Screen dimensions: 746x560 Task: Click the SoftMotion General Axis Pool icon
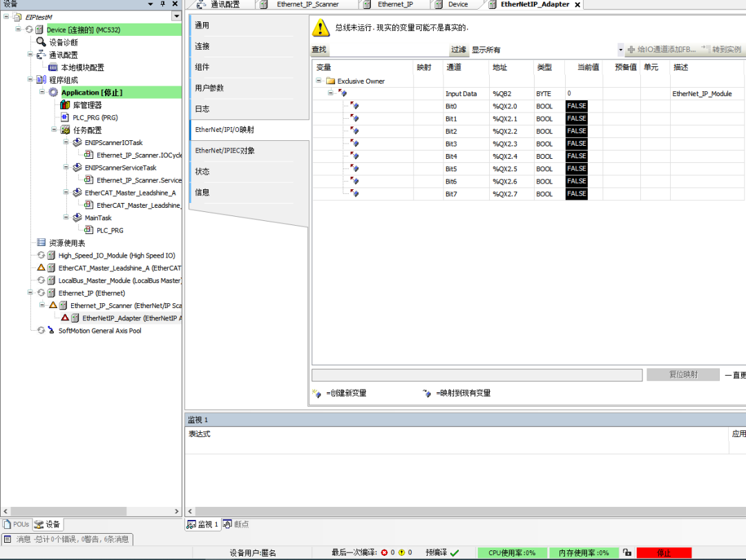click(x=41, y=331)
